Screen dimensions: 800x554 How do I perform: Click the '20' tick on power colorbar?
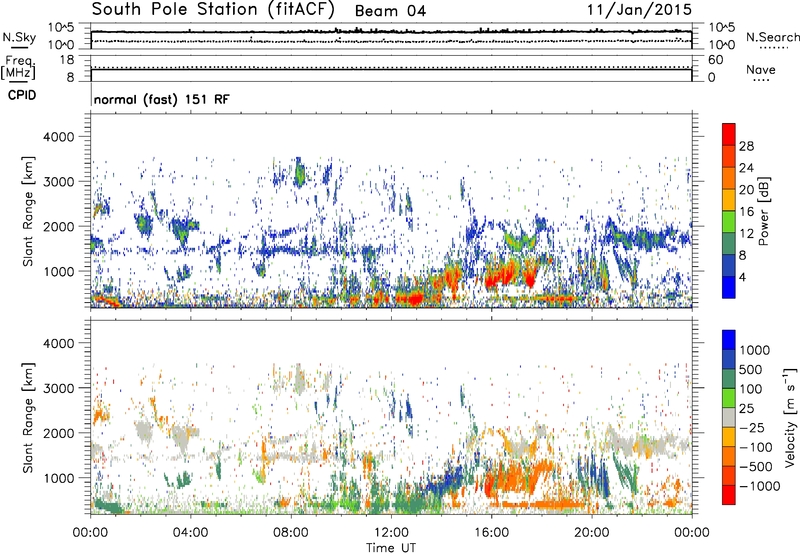click(x=746, y=190)
